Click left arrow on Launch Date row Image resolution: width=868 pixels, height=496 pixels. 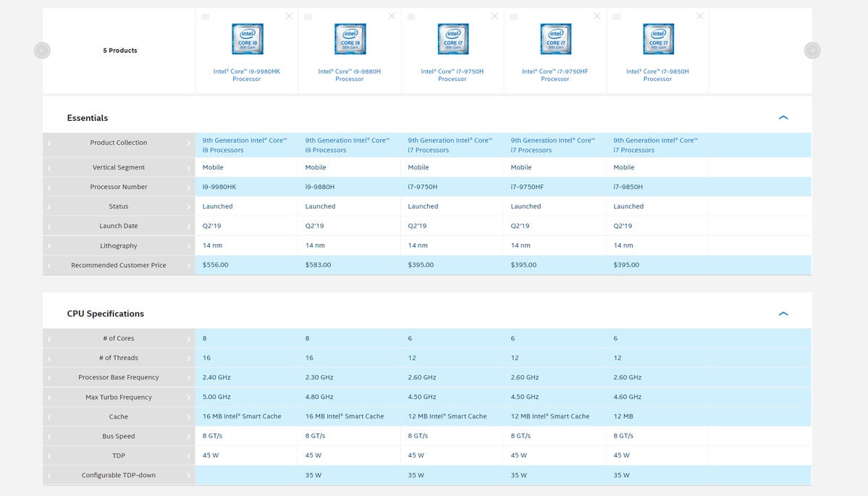coord(49,227)
